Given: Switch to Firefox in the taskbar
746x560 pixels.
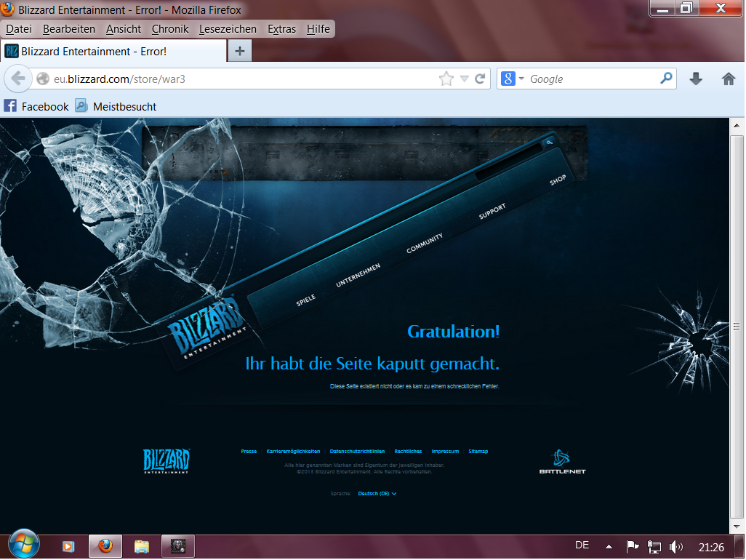Looking at the screenshot, I should pos(105,545).
